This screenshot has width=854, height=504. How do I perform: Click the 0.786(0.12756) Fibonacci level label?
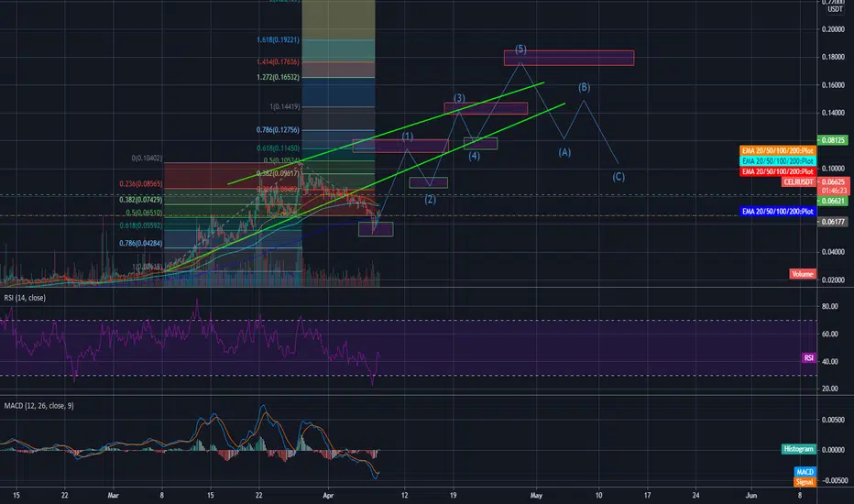[278, 130]
